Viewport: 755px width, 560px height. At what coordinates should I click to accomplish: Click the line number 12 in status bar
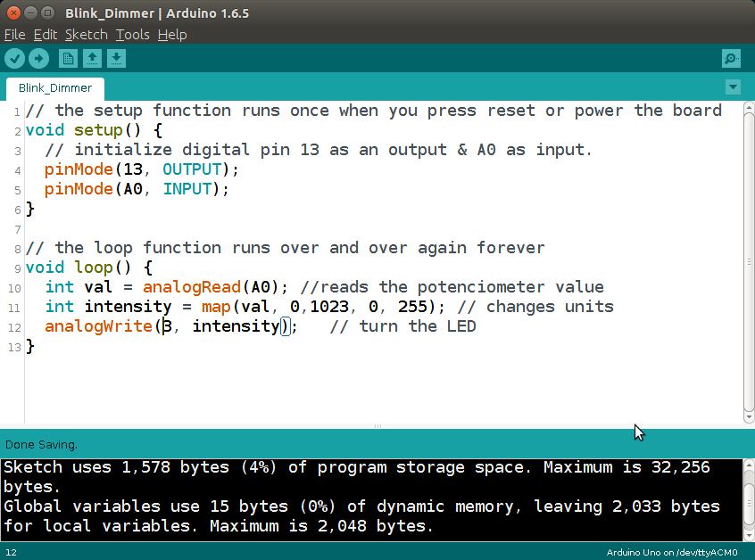pyautogui.click(x=11, y=552)
